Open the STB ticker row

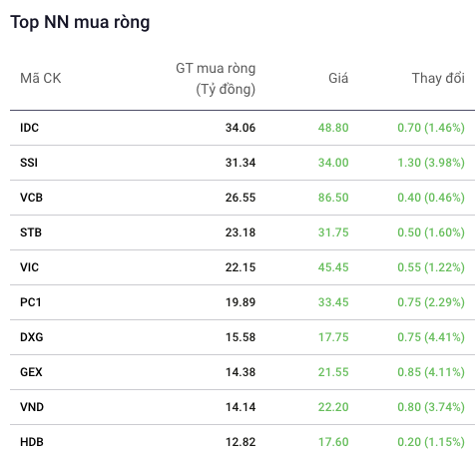[242, 232]
